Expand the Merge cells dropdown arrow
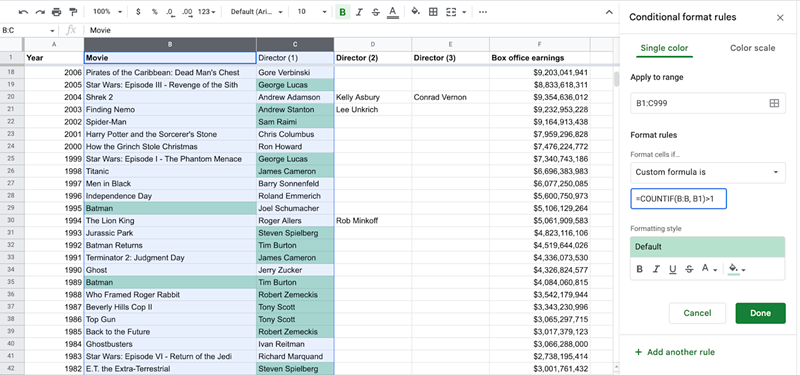 coord(464,12)
